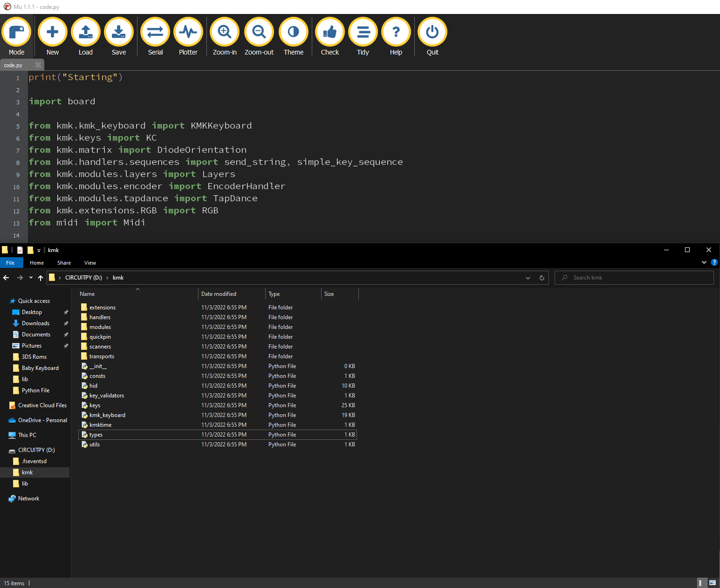Sort files by Date modified column
Screen dimensions: 720x588
[219, 294]
